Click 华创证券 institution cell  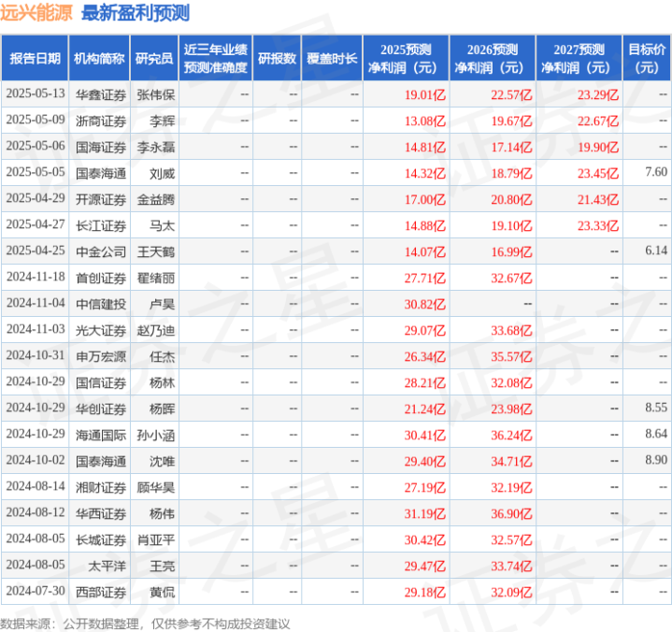(101, 409)
